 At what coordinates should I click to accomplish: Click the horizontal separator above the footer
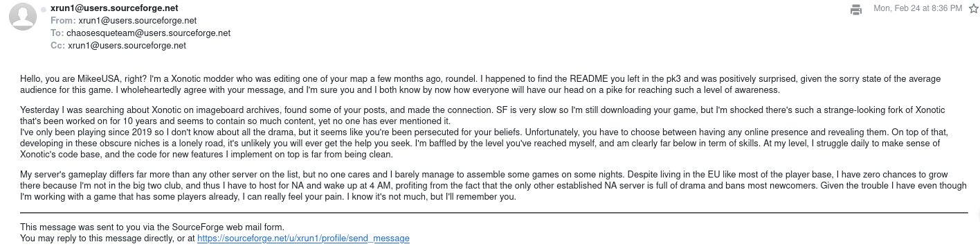pos(494,213)
